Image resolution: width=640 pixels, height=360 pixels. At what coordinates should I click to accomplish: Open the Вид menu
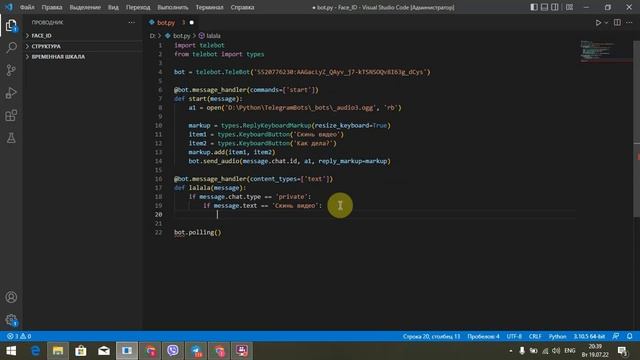(113, 7)
